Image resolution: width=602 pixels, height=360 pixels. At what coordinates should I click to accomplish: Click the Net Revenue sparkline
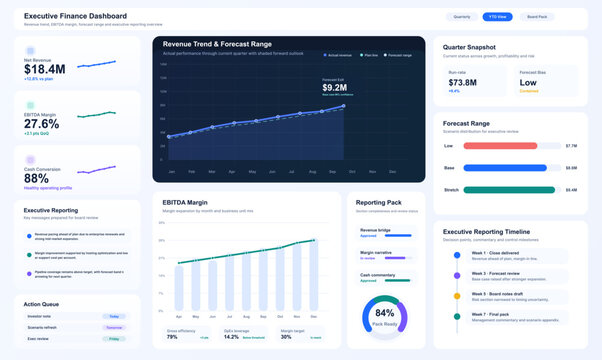[x=96, y=64]
